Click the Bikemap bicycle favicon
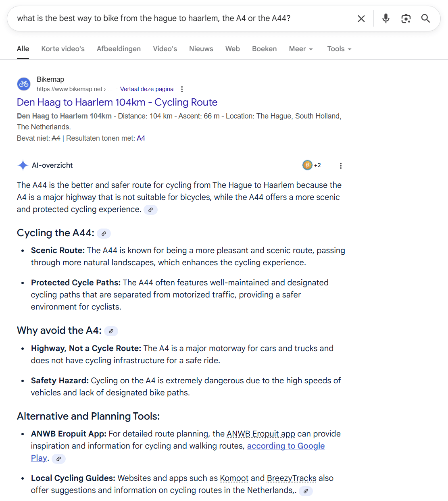Screen dimensions: 448x501 (x=24, y=84)
